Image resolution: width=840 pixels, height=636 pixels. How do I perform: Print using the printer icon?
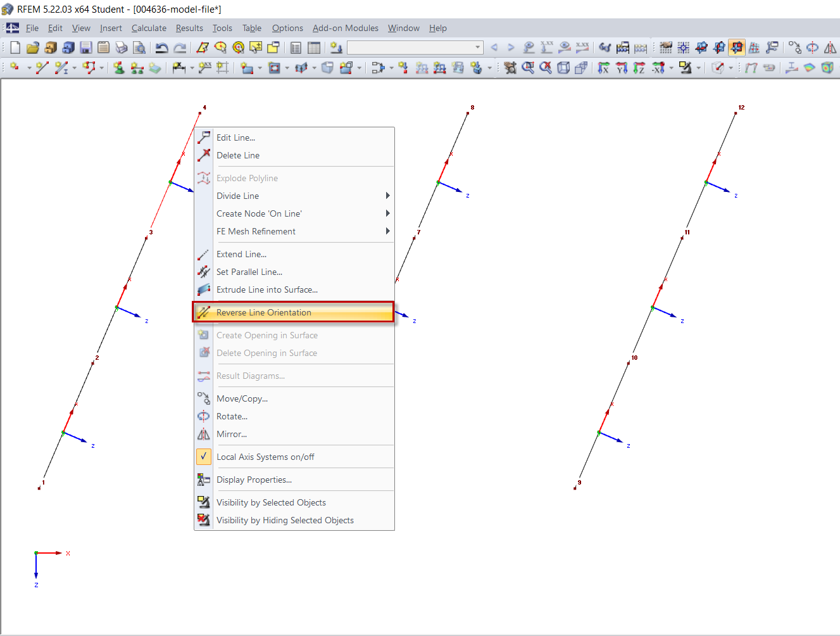122,48
